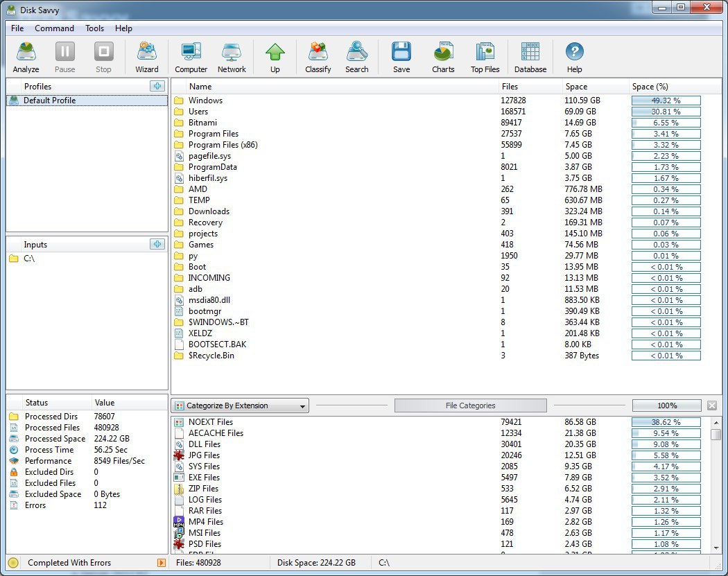Viewport: 728px width, 576px height.
Task: Click the orange arrow icon in status bar
Action: [161, 563]
